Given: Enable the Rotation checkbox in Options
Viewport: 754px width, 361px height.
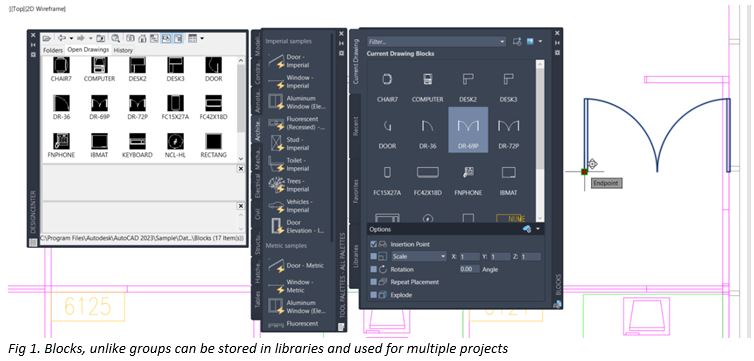Looking at the screenshot, I should coord(374,269).
